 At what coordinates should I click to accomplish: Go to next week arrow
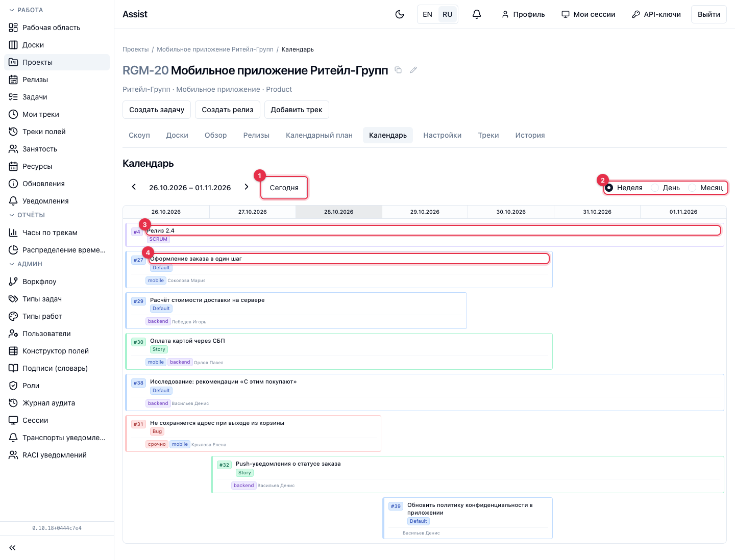click(x=247, y=187)
